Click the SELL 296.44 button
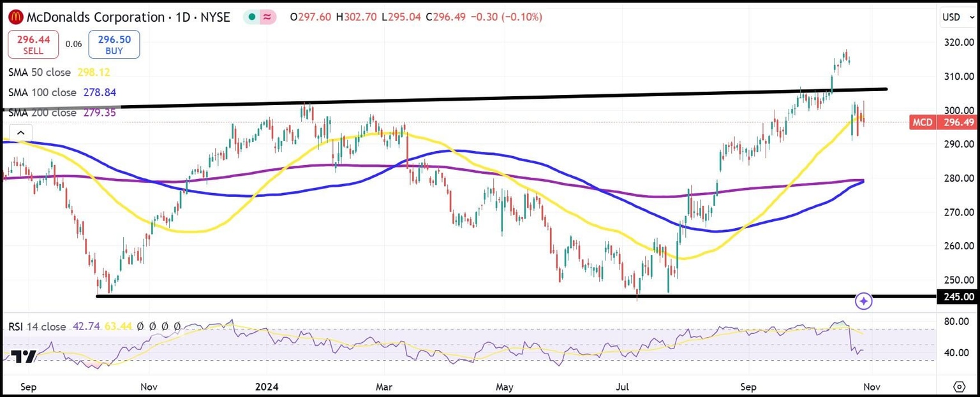 click(33, 44)
